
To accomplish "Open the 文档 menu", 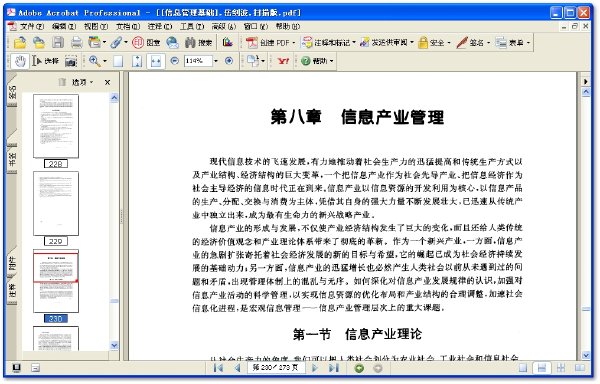I will pos(128,26).
